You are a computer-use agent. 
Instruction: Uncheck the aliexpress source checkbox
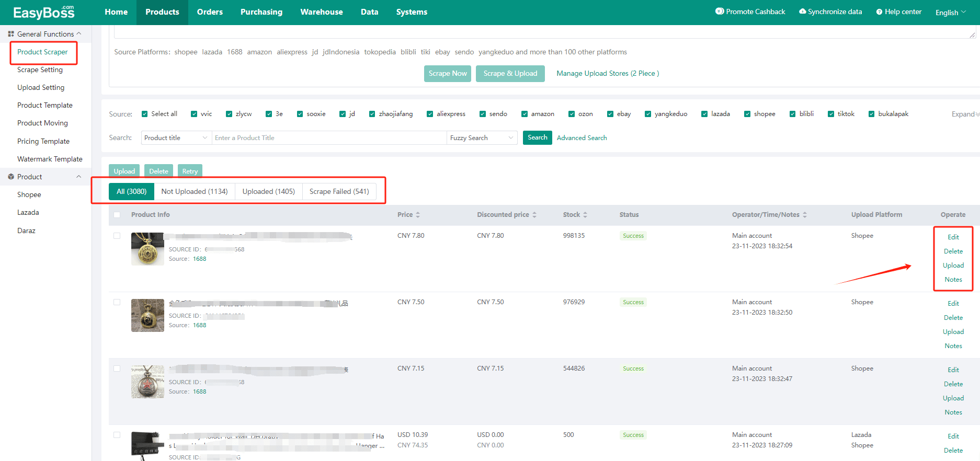point(430,114)
